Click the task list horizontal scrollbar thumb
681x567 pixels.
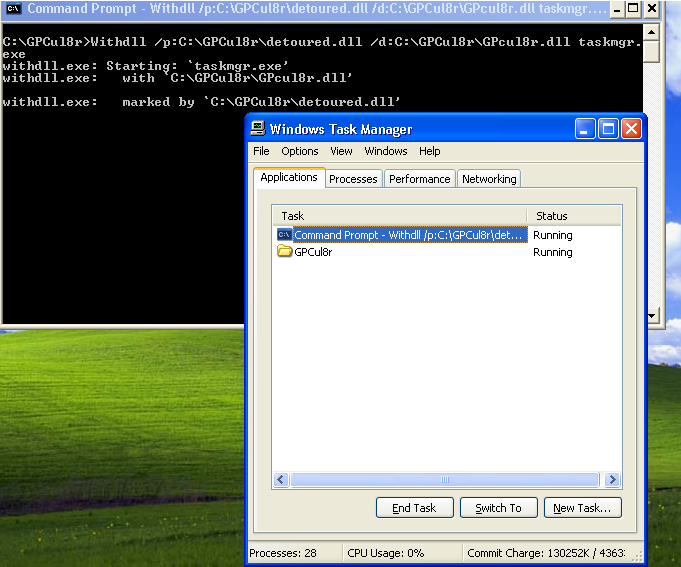[445, 479]
